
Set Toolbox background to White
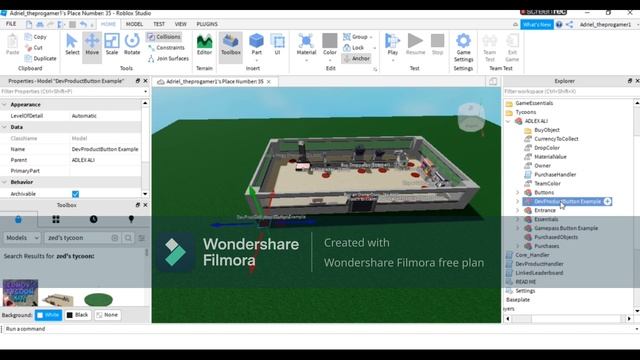pyautogui.click(x=48, y=315)
